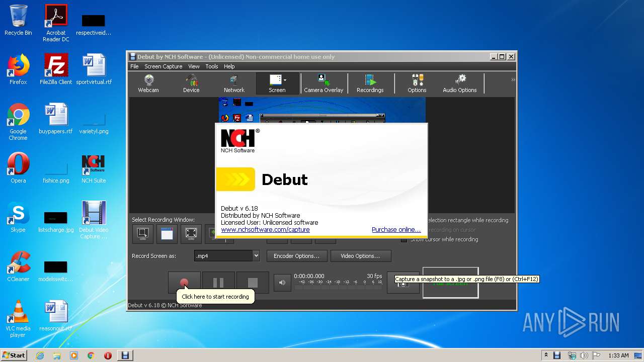Select Firefox desktop shortcut

click(18, 69)
